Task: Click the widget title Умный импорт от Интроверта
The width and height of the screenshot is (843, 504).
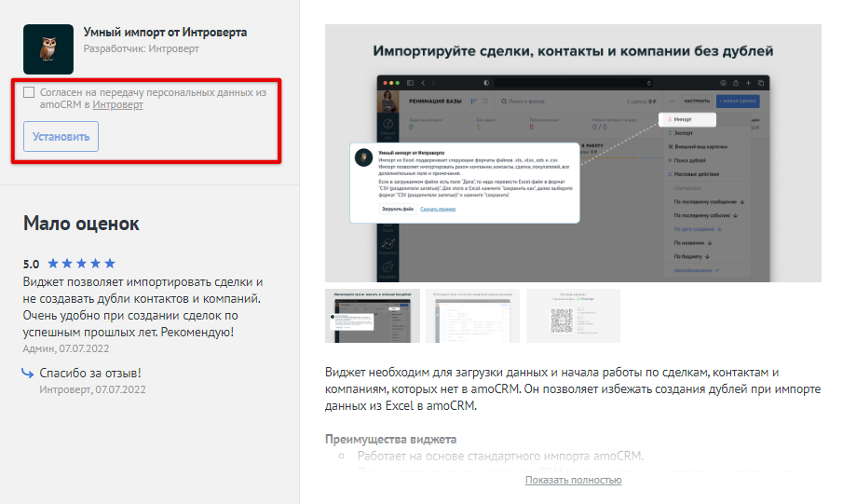Action: 165,33
